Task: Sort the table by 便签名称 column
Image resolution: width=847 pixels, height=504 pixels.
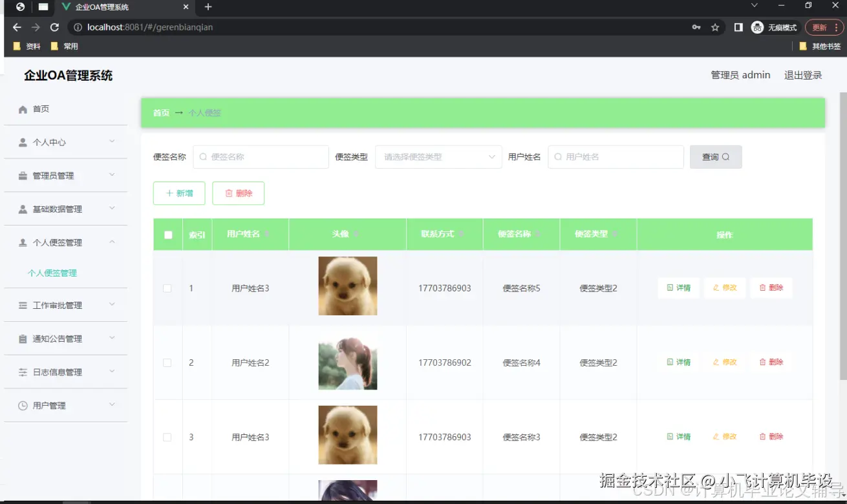Action: [539, 234]
